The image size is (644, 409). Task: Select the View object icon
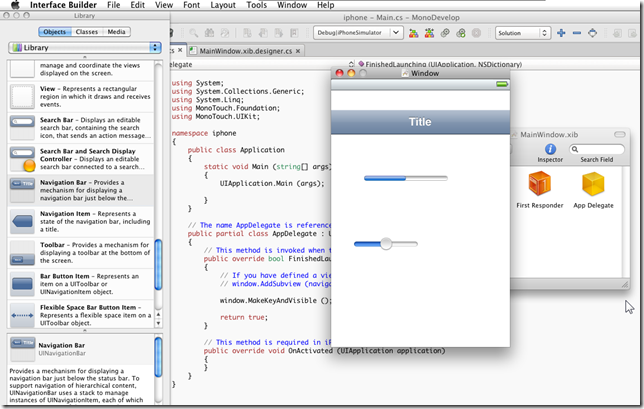click(x=22, y=97)
